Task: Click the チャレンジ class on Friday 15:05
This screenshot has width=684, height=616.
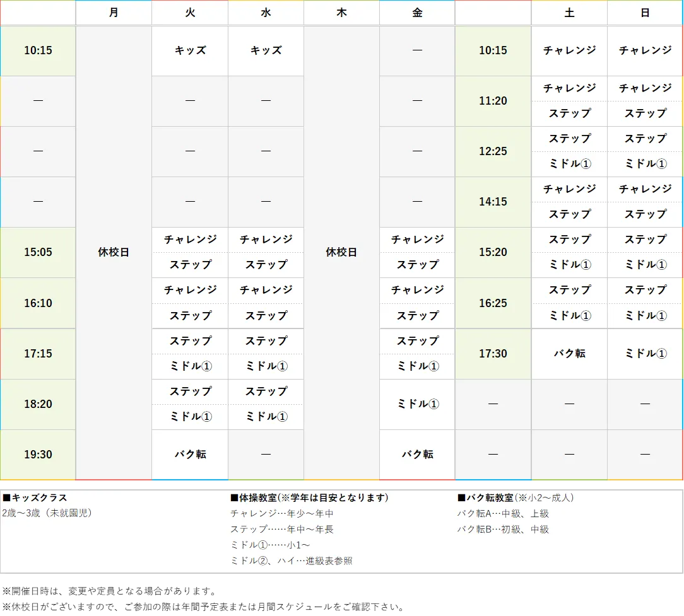Action: (416, 240)
